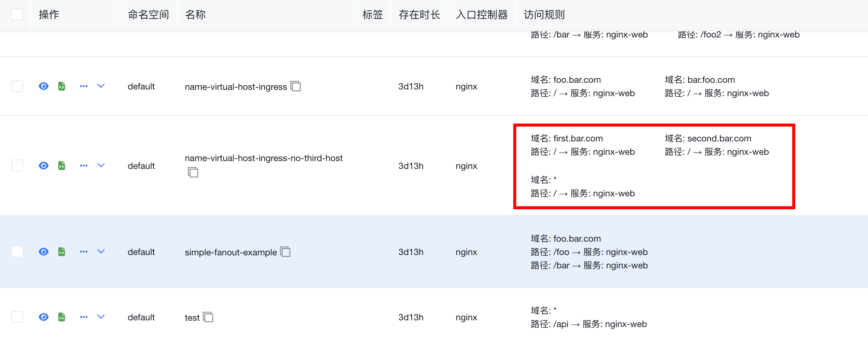View name-virtual-host-ingress-no-third-host with eye icon
The image size is (868, 340).
[43, 166]
